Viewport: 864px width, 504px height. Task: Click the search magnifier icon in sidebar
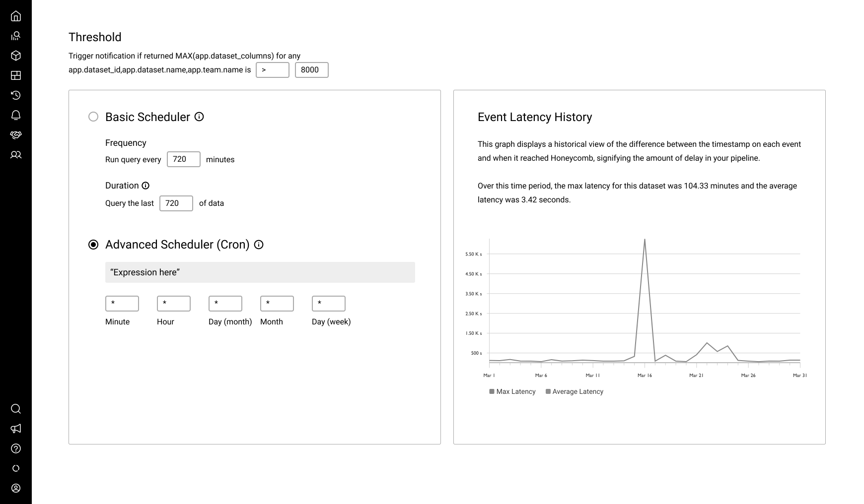(x=16, y=409)
